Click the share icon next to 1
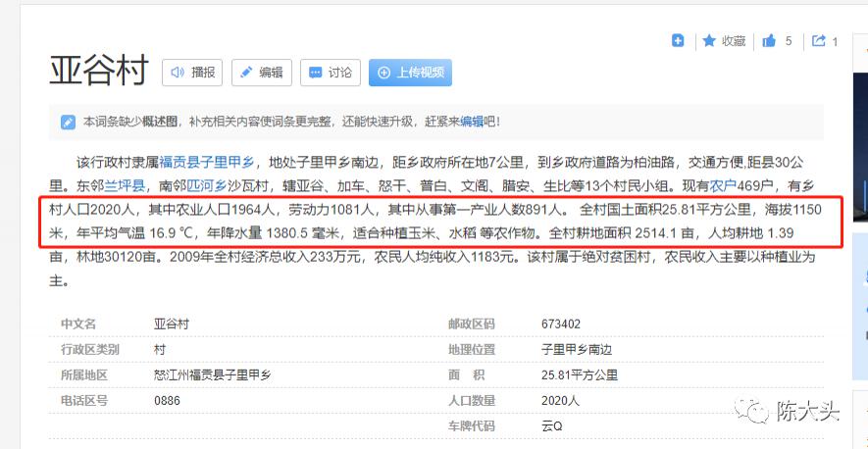 point(818,41)
